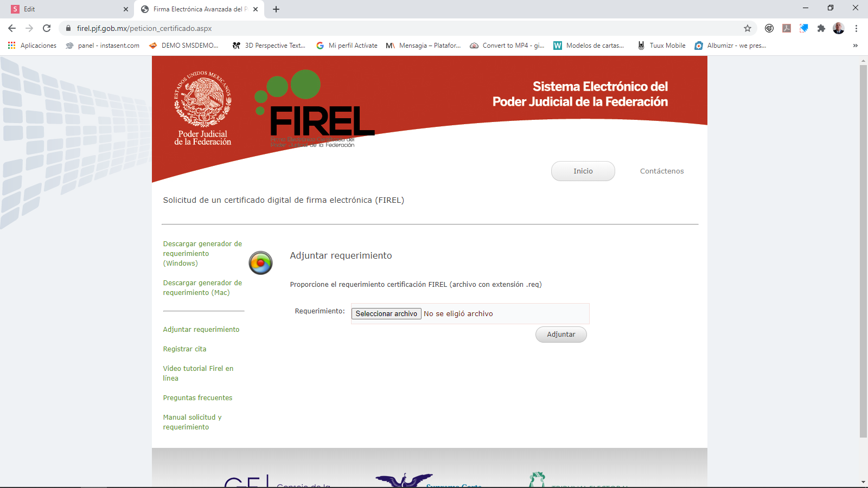The width and height of the screenshot is (868, 488).
Task: View site info via the padlock icon
Action: [x=68, y=28]
